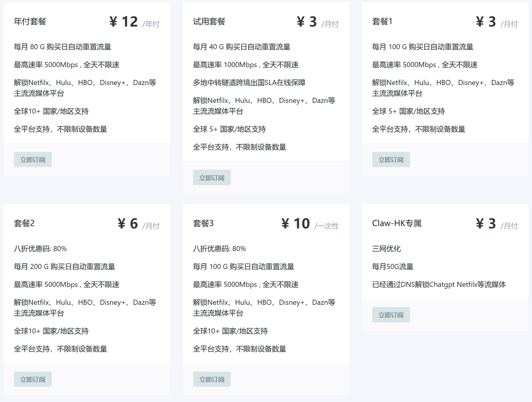The height and width of the screenshot is (402, 532).
Task: Click the 套餐3 title
Action: (x=203, y=223)
